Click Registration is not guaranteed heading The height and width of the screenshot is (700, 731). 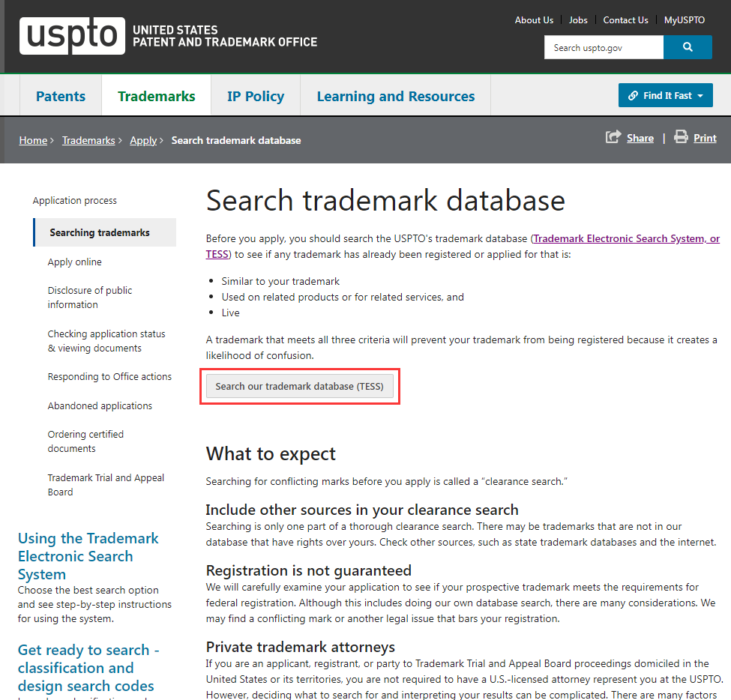point(309,570)
